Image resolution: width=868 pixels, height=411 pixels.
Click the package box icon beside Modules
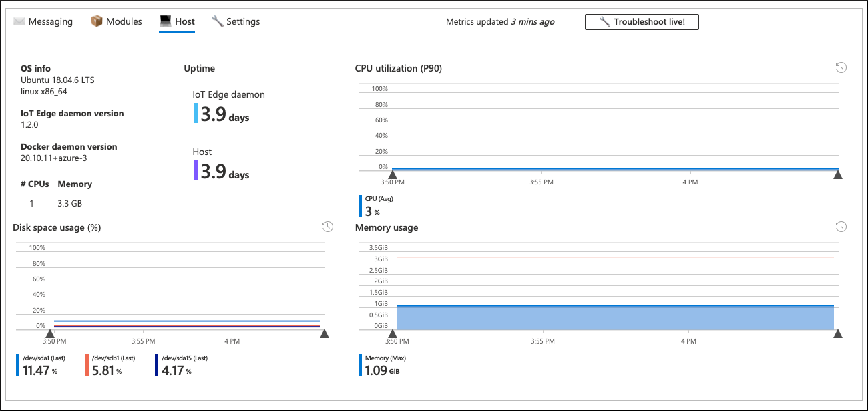point(97,21)
